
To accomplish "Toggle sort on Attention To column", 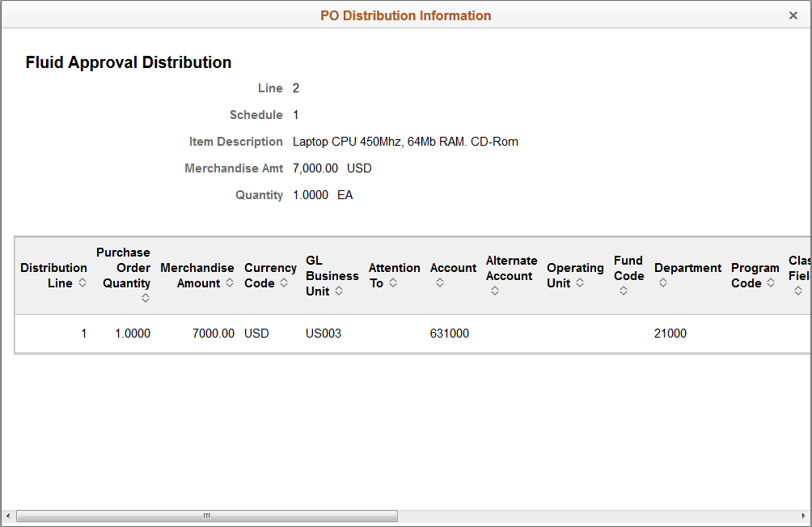I will 394,283.
